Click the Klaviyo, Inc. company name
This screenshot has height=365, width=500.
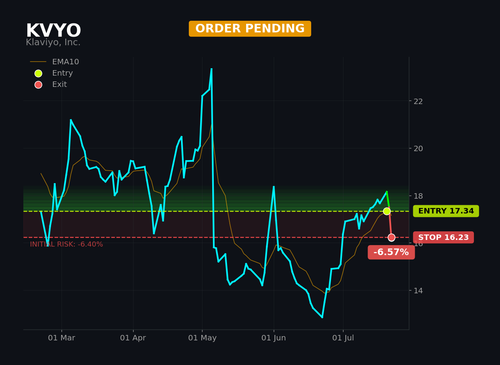tap(53, 42)
